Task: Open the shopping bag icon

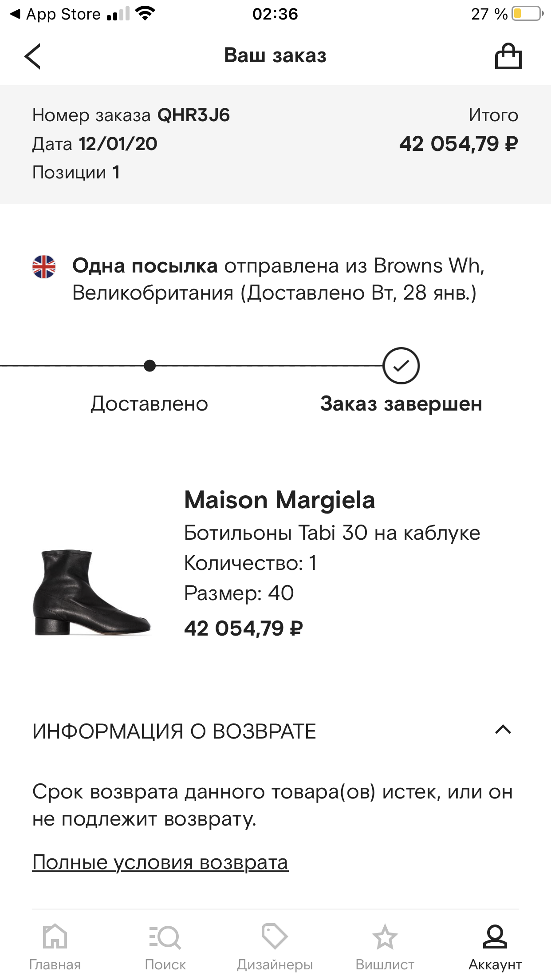Action: 508,56
